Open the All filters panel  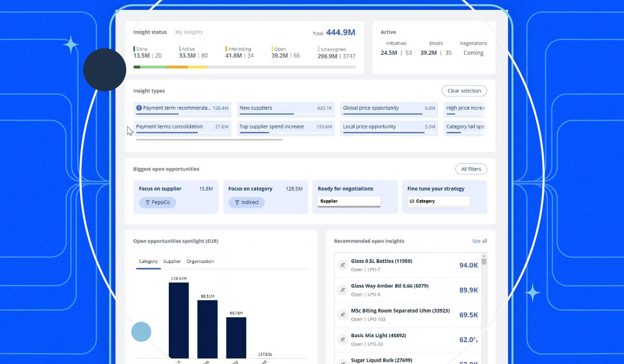tap(471, 169)
